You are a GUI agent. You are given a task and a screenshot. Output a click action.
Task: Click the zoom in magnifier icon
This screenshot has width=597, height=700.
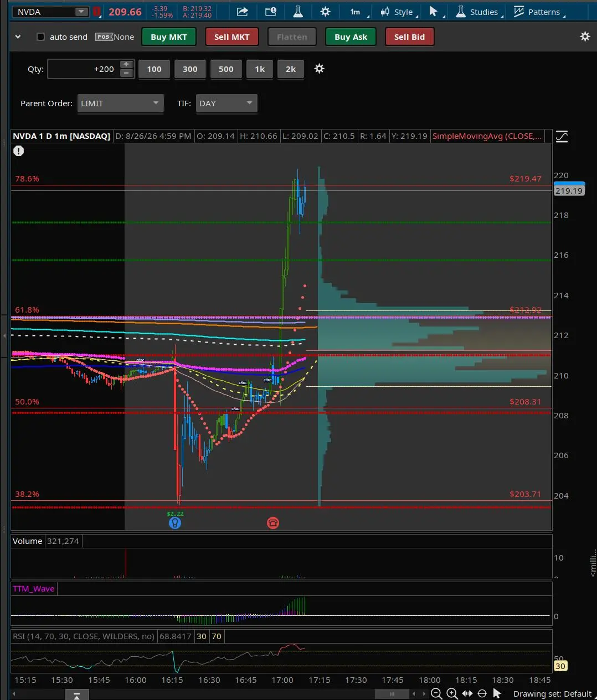coord(452,694)
